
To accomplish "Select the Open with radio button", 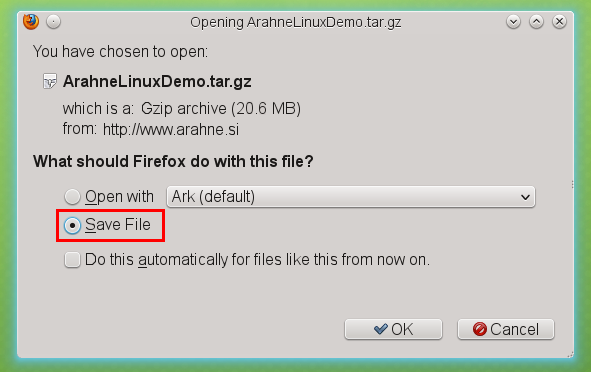I will [72, 196].
